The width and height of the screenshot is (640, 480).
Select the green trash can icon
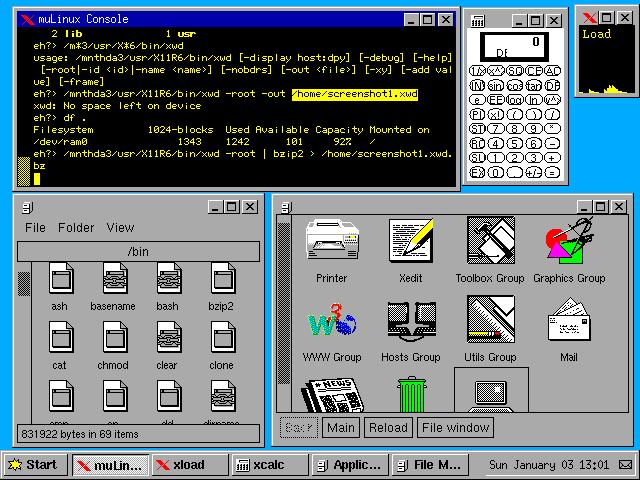coord(410,394)
